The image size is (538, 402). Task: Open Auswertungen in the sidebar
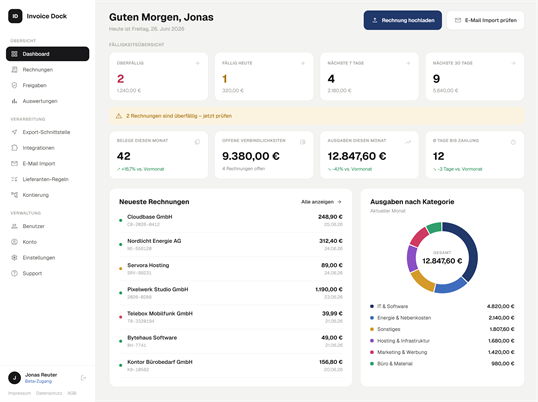point(48,101)
